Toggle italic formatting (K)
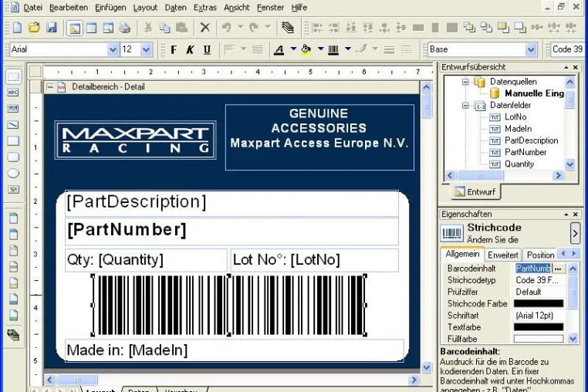Screen dimensions: 588x392 coord(190,49)
